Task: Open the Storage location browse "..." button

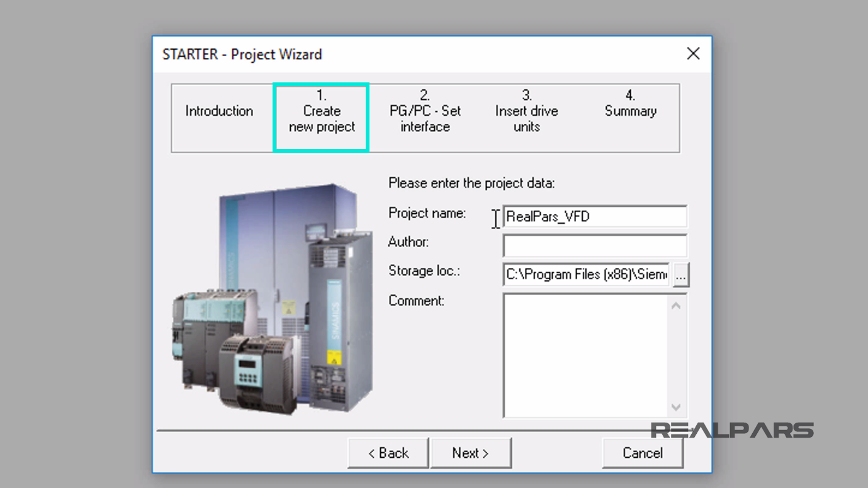Action: (681, 274)
